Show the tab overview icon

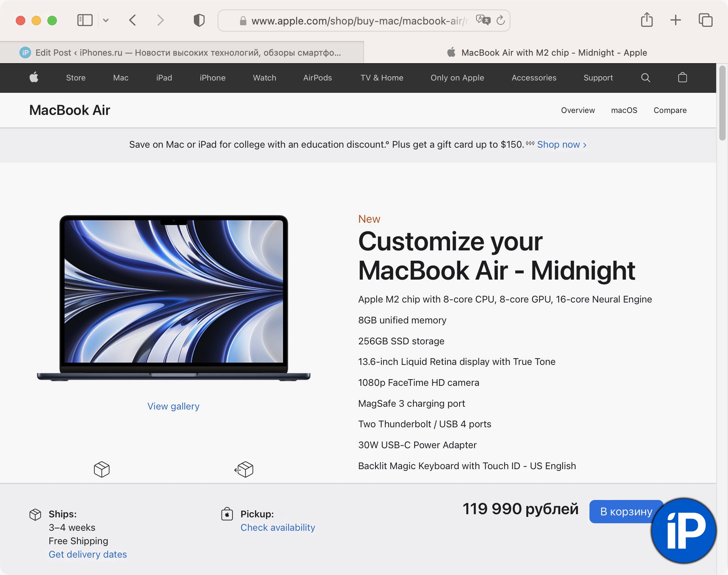point(705,20)
